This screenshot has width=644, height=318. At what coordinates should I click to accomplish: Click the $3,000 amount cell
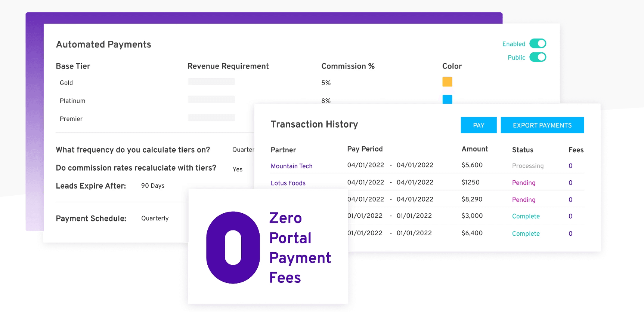click(472, 216)
